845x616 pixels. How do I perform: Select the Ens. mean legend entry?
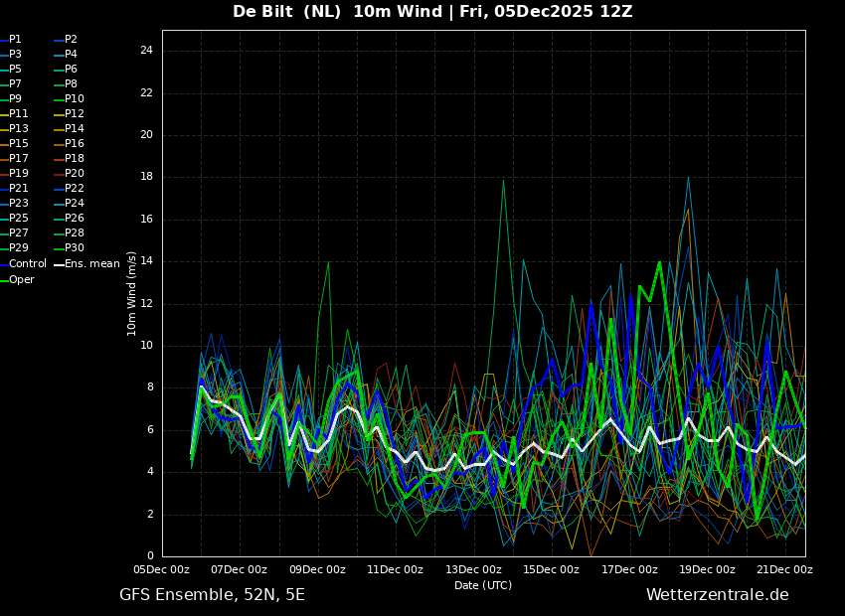91,263
